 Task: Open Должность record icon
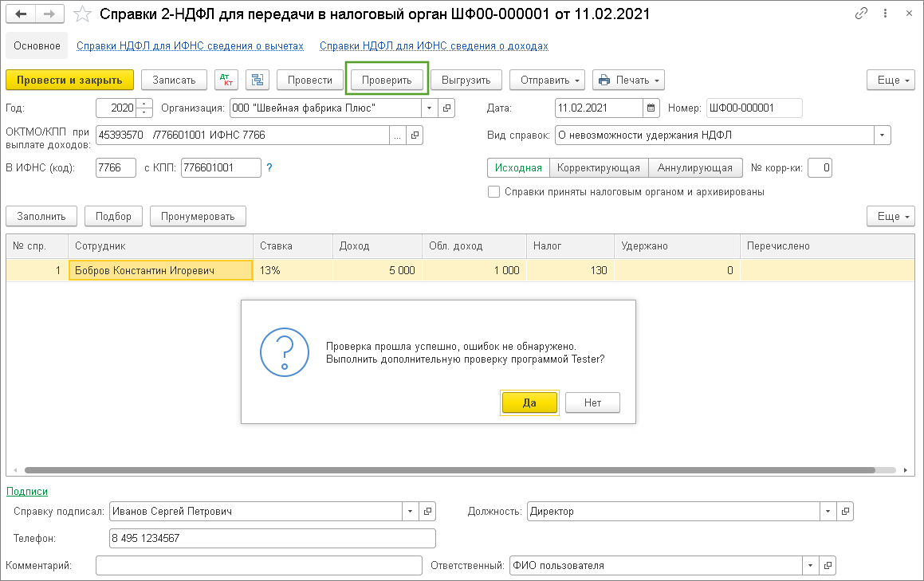pyautogui.click(x=845, y=511)
